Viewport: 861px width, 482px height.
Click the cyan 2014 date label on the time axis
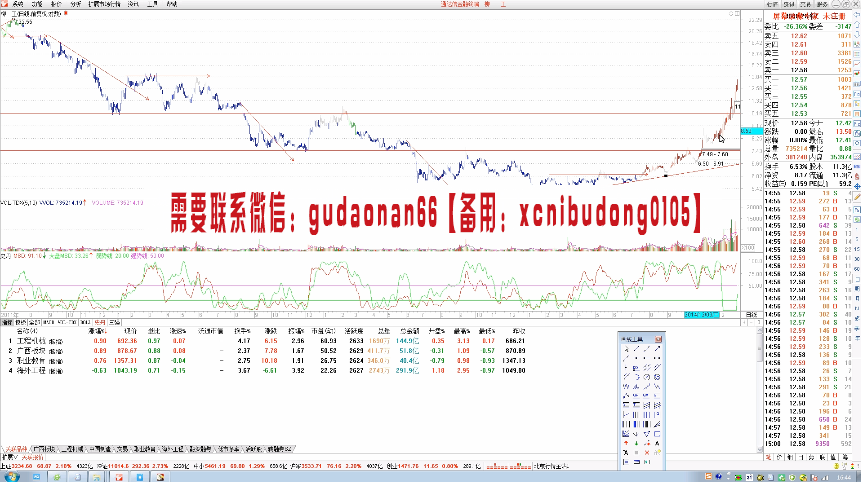tap(701, 315)
